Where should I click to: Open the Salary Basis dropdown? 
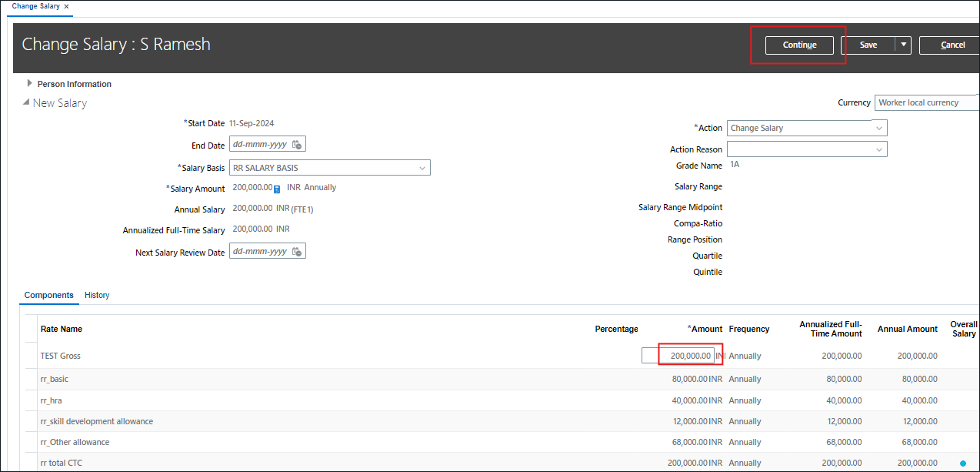(422, 167)
